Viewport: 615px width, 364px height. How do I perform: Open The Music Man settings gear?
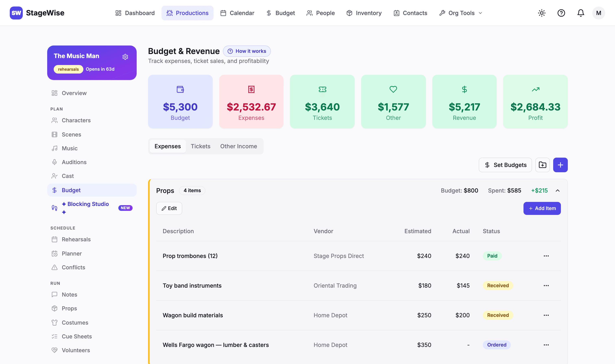tap(125, 57)
